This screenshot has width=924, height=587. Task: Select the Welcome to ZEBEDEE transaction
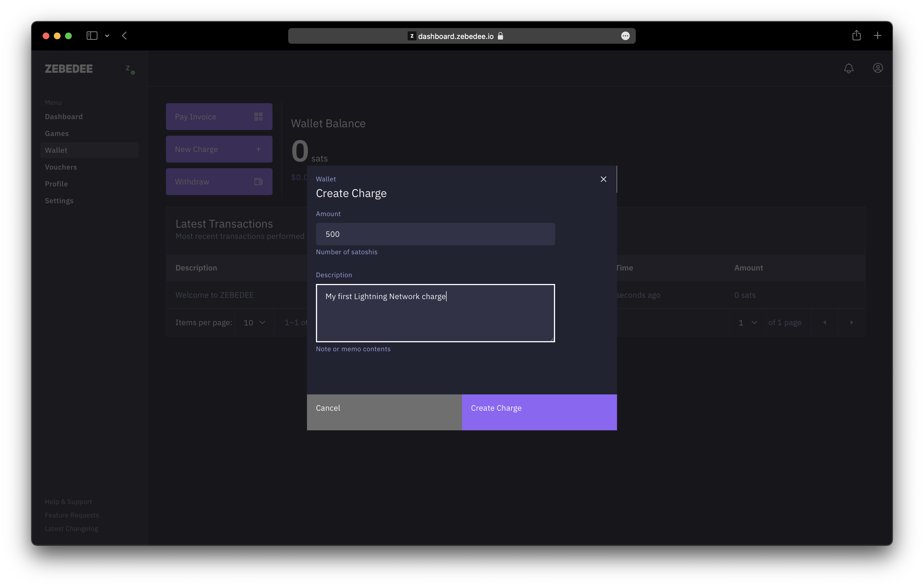point(214,295)
